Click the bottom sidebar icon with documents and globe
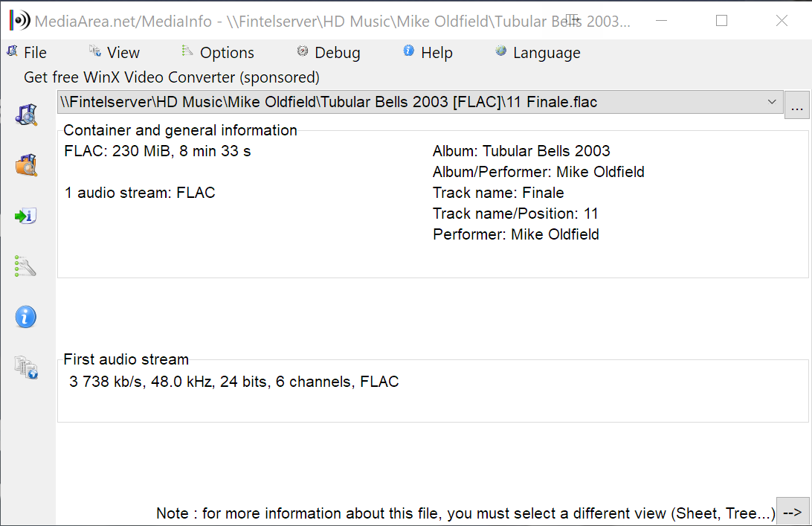 (25, 368)
